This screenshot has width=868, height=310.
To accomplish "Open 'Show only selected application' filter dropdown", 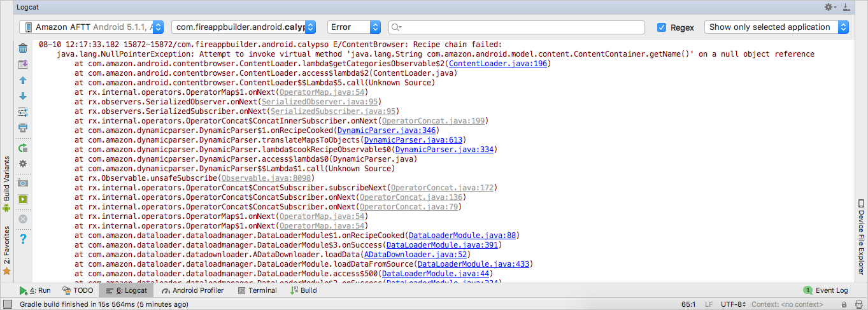I will click(x=777, y=27).
